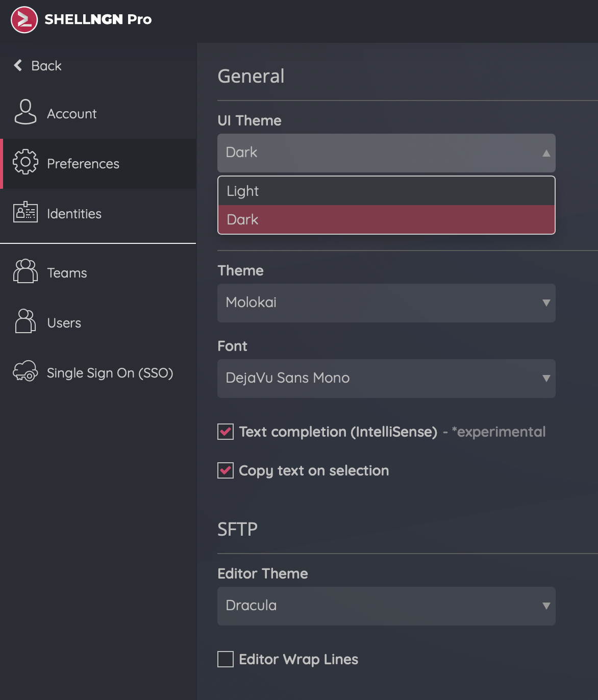Open the Editor Theme dropdown set to Dracula
The image size is (598, 700).
click(386, 606)
